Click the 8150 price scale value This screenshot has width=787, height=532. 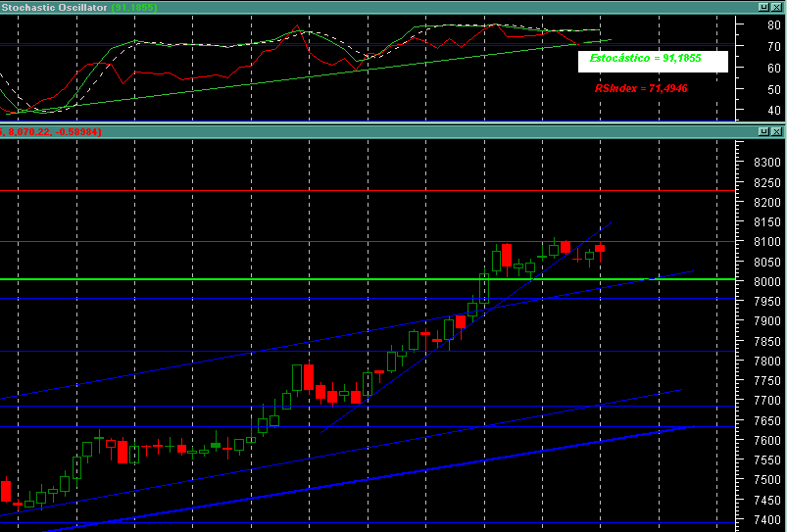coord(767,221)
